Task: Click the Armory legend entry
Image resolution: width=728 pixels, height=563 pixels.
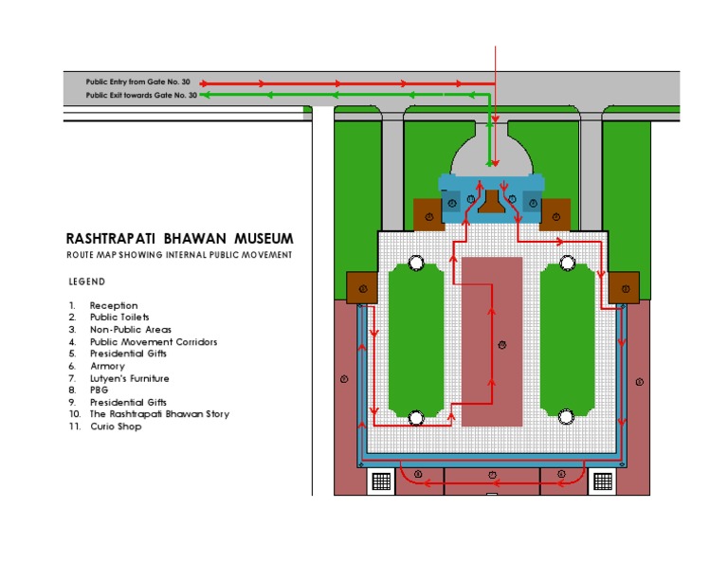Action: 107,366
